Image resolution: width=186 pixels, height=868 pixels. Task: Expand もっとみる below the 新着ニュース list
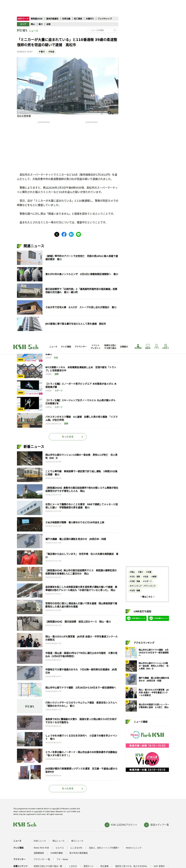[x=68, y=788]
